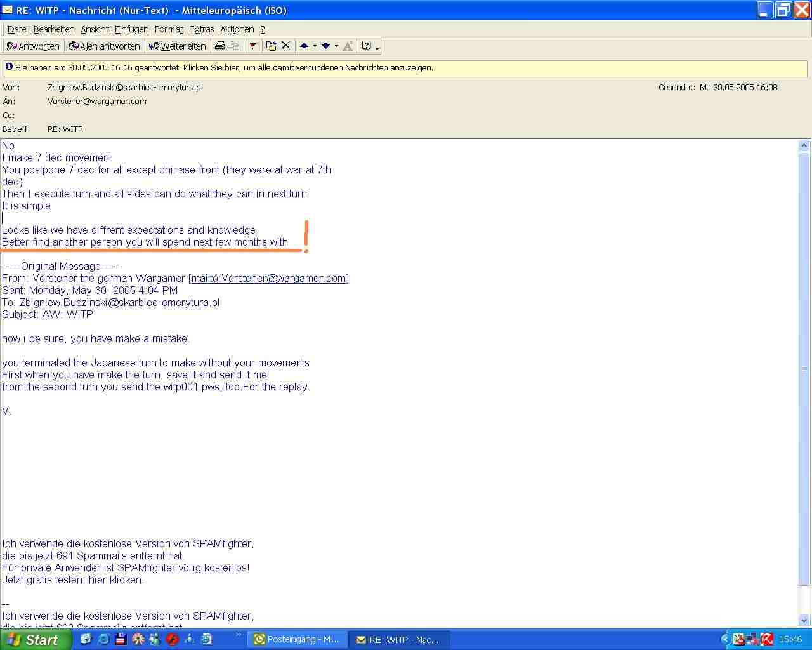The height and width of the screenshot is (650, 812).
Task: Switch to the Posteingang taskbar window
Action: [298, 640]
